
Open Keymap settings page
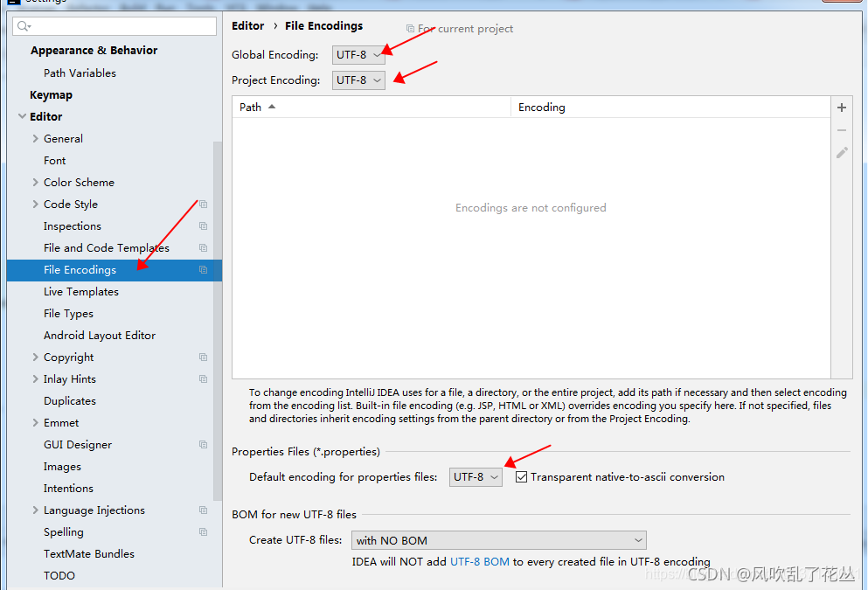coord(51,94)
